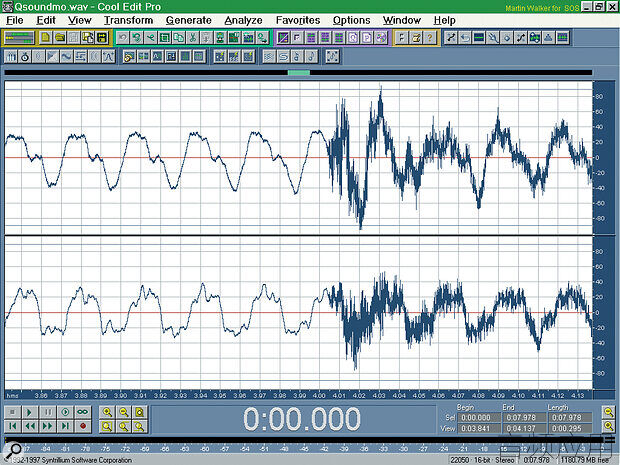The image size is (620, 465).
Task: Toggle the Loop play infinity button
Action: 83,412
